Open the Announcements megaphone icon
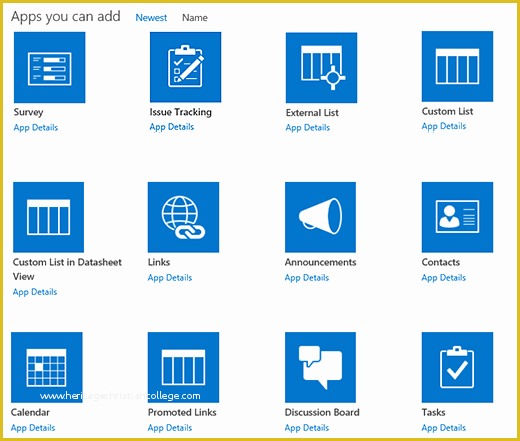Viewport: 520px width, 441px height. click(320, 217)
